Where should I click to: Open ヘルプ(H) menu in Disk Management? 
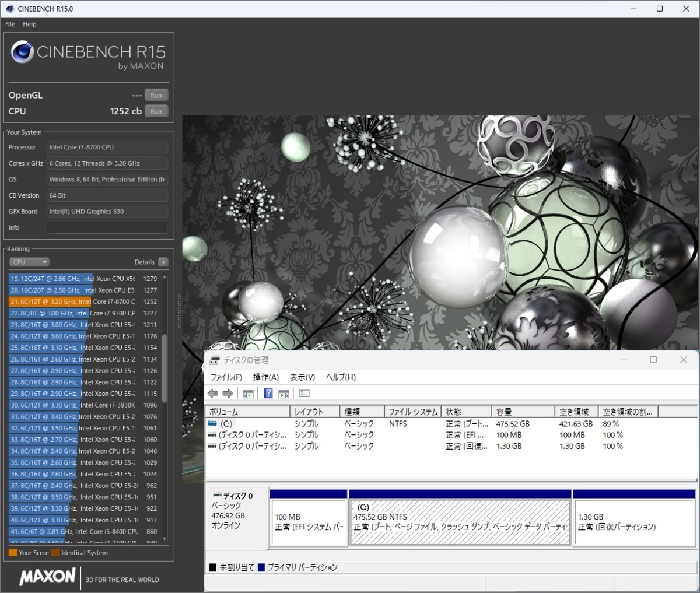click(x=341, y=377)
